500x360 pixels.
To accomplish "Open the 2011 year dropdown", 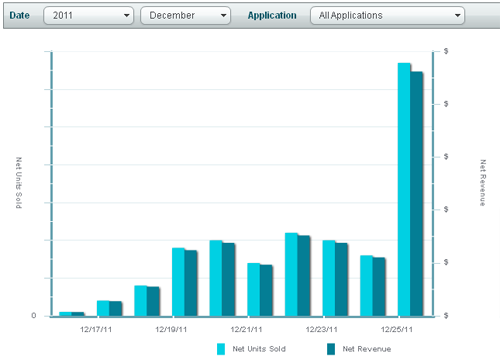I will point(88,15).
